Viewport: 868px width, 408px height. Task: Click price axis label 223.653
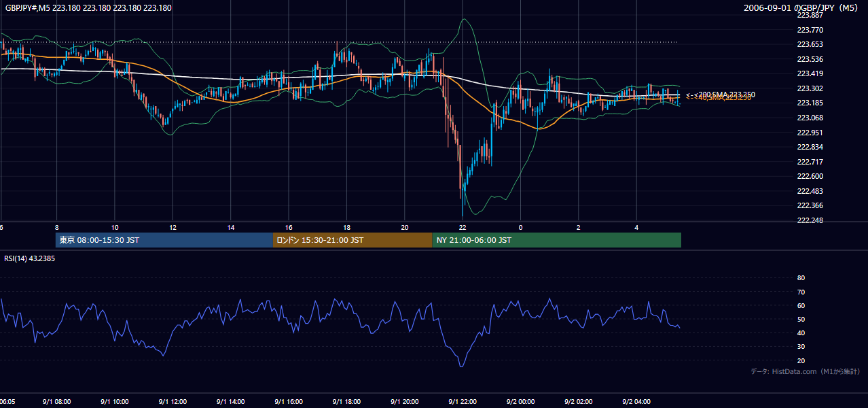[x=810, y=44]
